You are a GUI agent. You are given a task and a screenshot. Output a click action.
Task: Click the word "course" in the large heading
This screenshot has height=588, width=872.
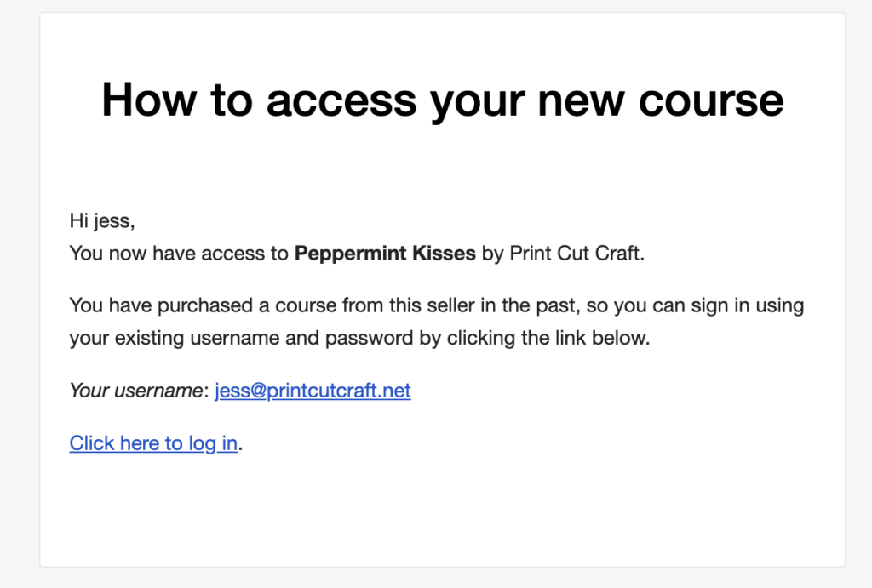pos(711,100)
